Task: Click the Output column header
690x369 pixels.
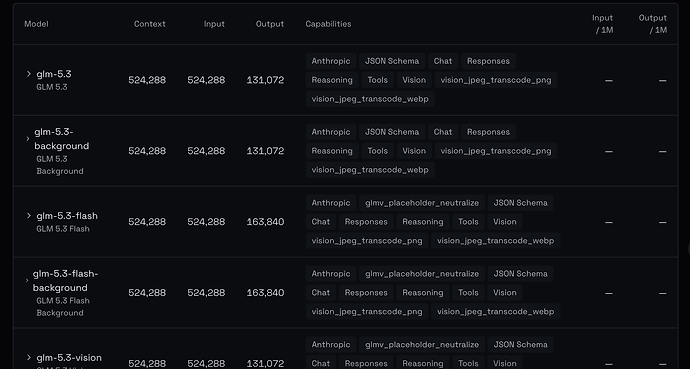Action: tap(270, 24)
